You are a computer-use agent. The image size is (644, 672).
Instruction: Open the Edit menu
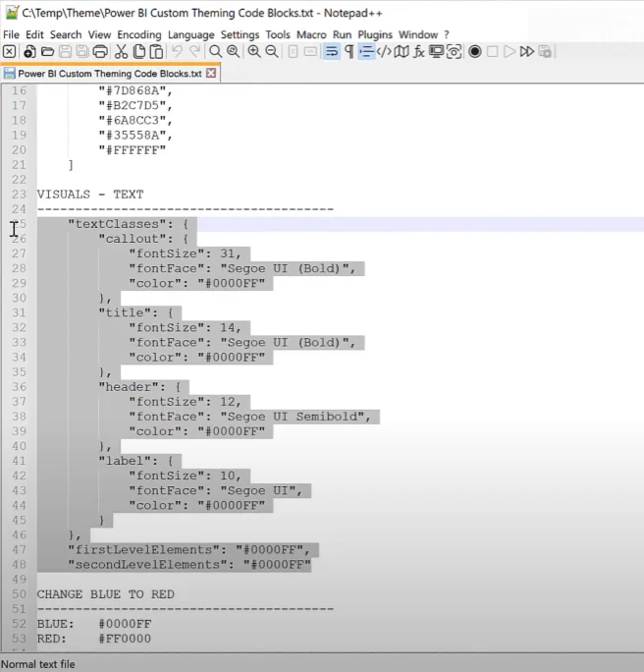34,34
